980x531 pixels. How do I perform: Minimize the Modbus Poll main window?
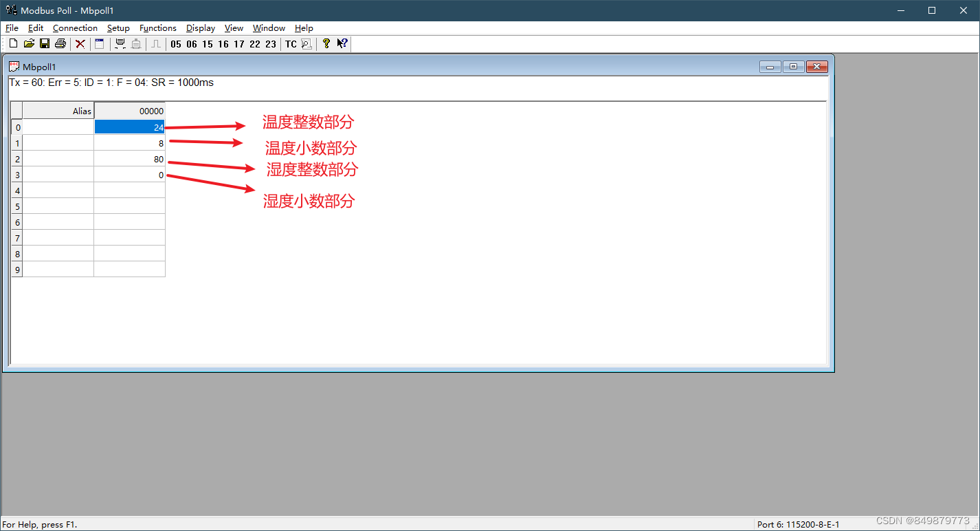[x=900, y=10]
